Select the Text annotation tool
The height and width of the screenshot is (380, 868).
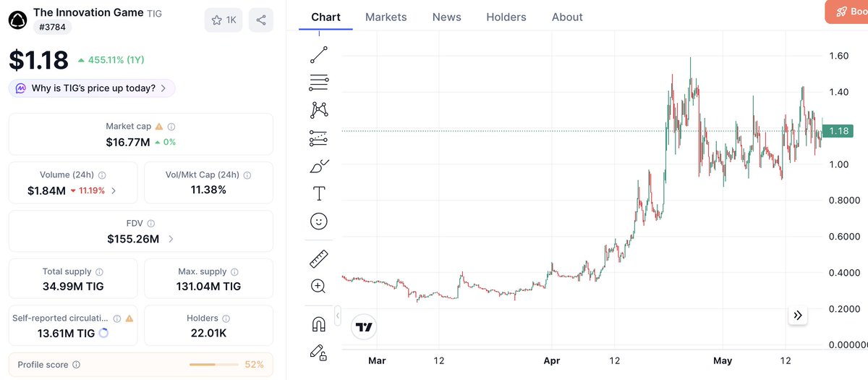coord(318,193)
